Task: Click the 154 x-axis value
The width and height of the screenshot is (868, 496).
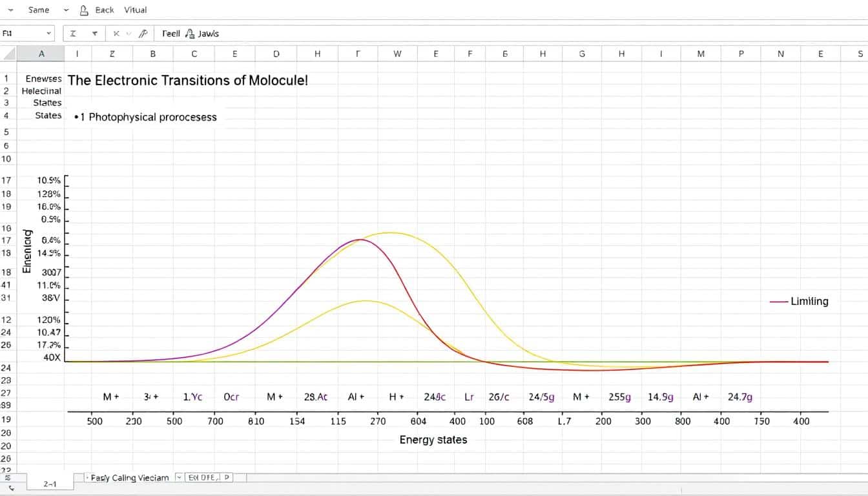Action: click(297, 421)
